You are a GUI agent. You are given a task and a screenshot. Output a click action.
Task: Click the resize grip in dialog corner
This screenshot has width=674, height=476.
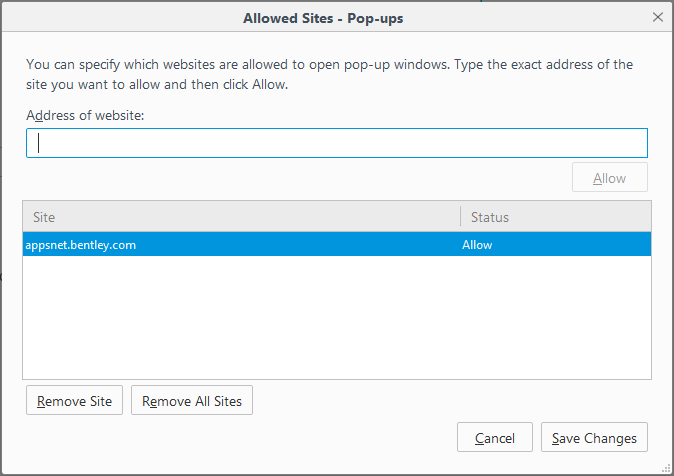point(666,469)
